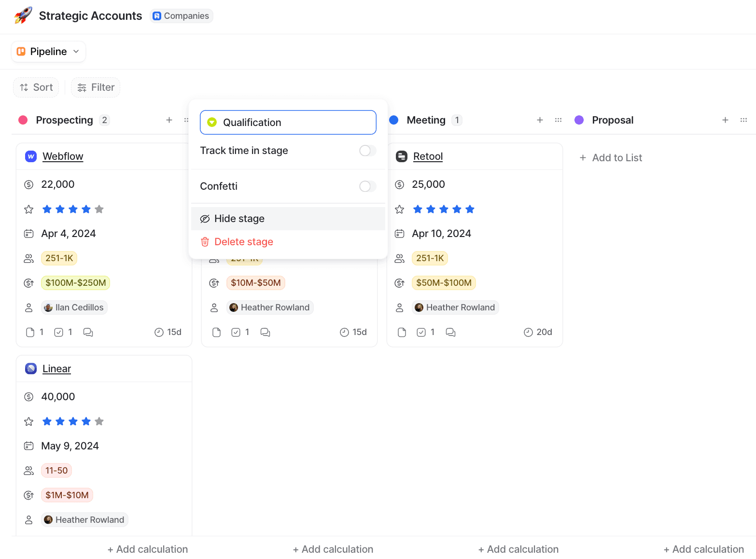Click the Webflow 251-1K employee tag
This screenshot has height=559, width=756.
click(59, 258)
